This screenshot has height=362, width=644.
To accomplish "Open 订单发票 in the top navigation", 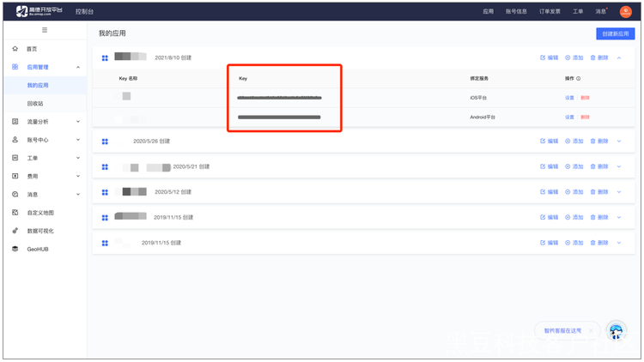I will (550, 11).
